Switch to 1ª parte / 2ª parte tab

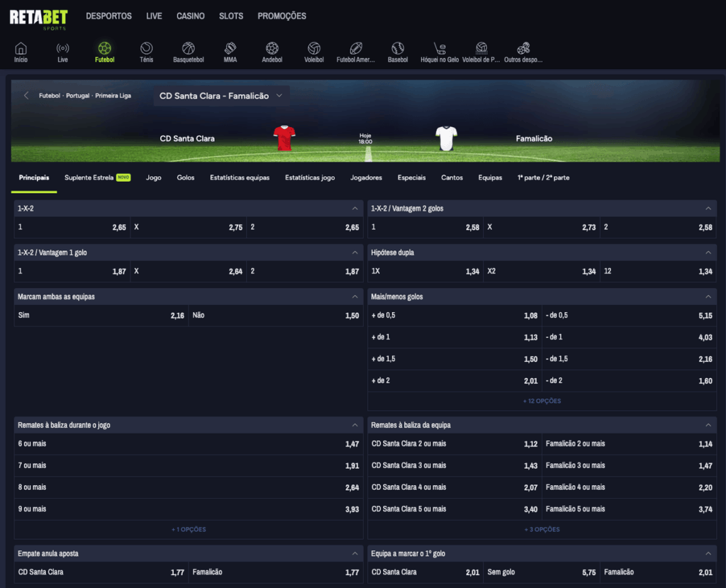pos(544,177)
